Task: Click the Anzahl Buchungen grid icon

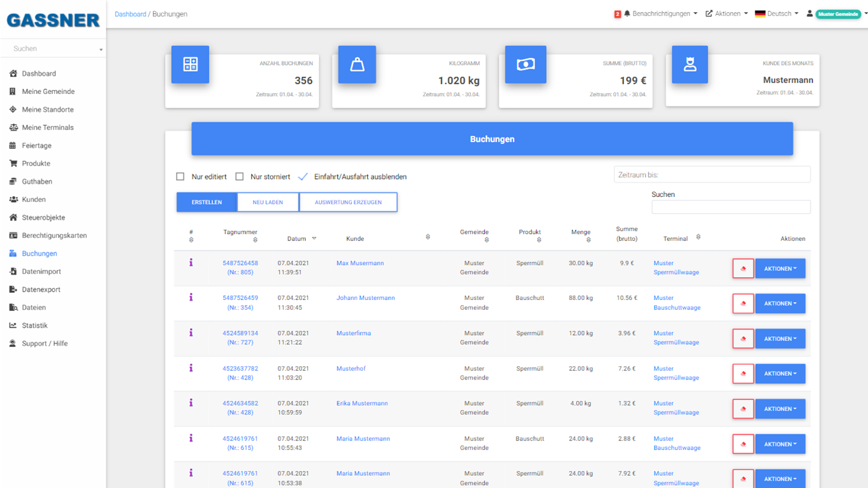Action: tap(190, 64)
